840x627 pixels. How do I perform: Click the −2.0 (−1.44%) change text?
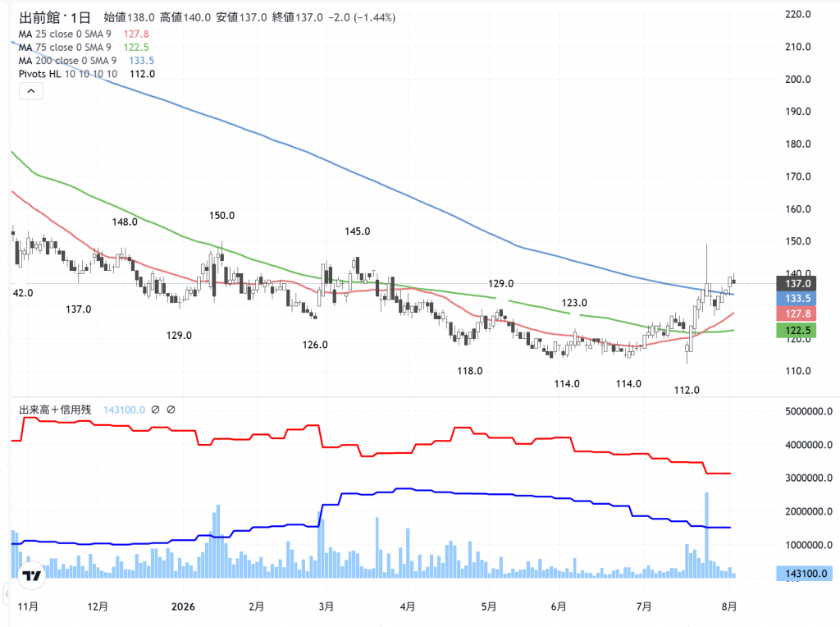coord(362,18)
